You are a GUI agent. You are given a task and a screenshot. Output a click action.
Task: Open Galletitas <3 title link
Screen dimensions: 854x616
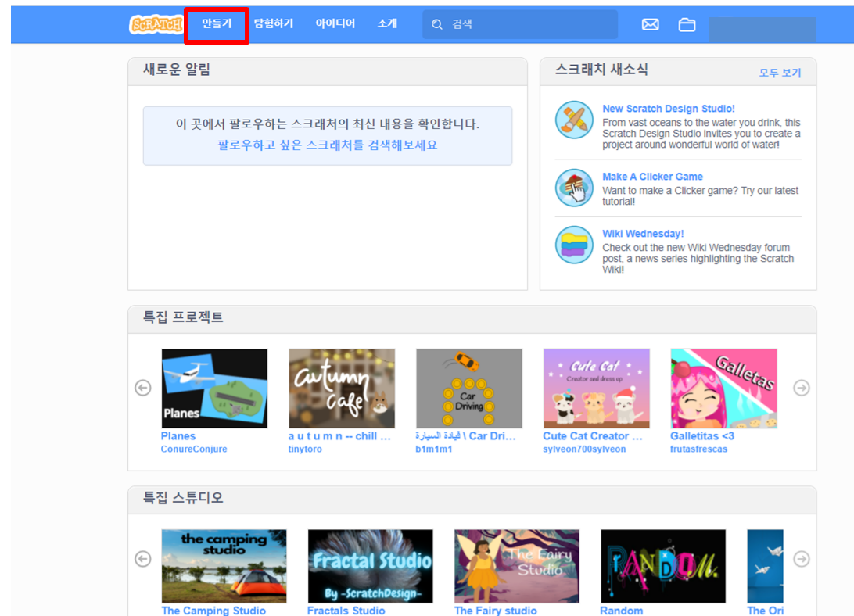pyautogui.click(x=702, y=435)
